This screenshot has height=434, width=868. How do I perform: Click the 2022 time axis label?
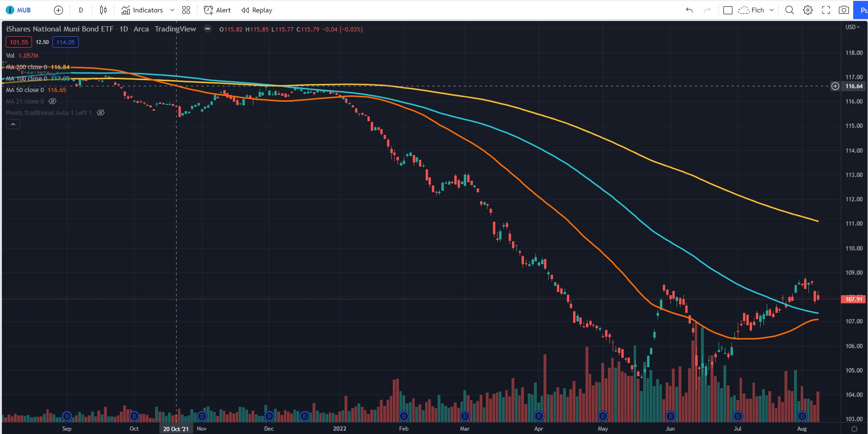pyautogui.click(x=340, y=429)
